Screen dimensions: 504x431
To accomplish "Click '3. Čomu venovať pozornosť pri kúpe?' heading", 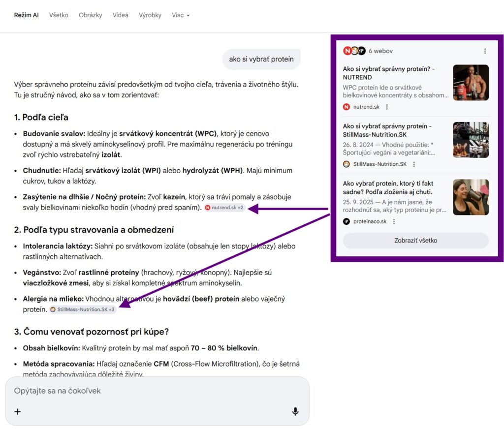I will (x=91, y=332).
